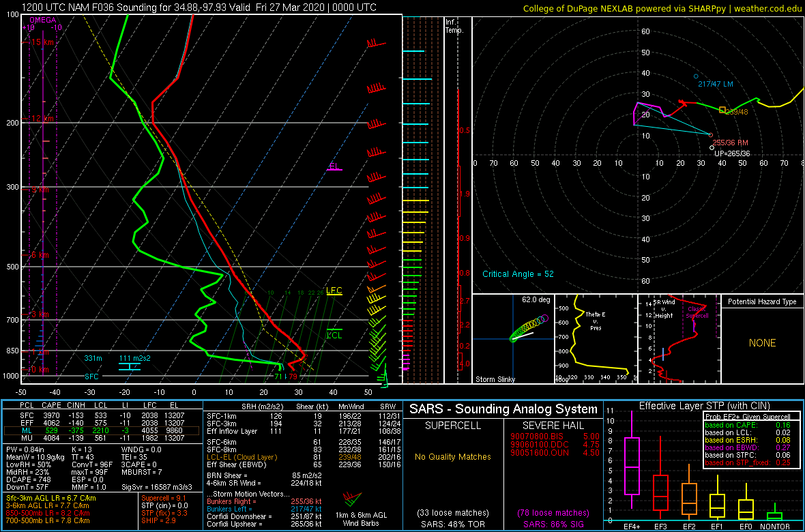The width and height of the screenshot is (805, 532).
Task: Click the Bunkers right-mover circle on the hodograph
Action: 711,135
